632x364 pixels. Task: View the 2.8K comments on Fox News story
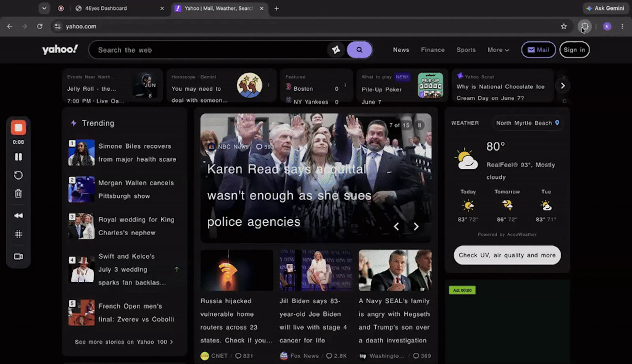pos(337,356)
